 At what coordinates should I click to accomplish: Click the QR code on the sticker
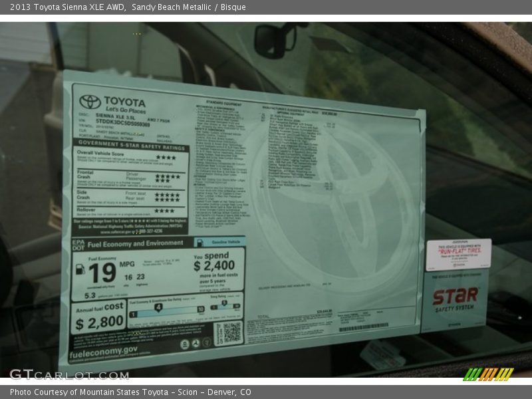(231, 332)
